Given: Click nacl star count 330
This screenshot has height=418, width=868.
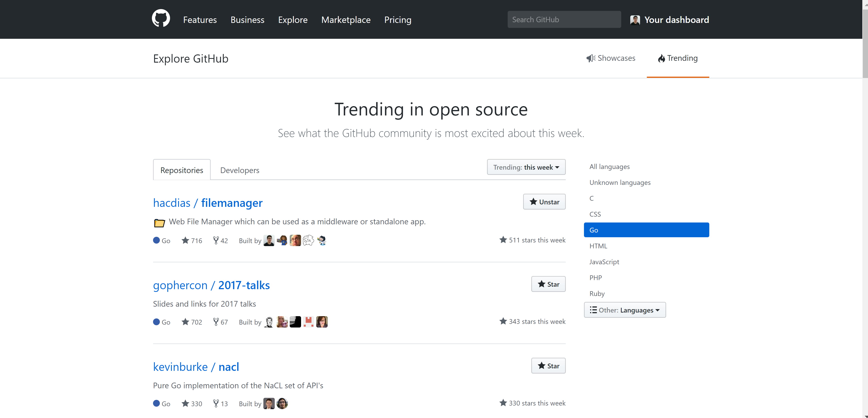Looking at the screenshot, I should point(192,403).
